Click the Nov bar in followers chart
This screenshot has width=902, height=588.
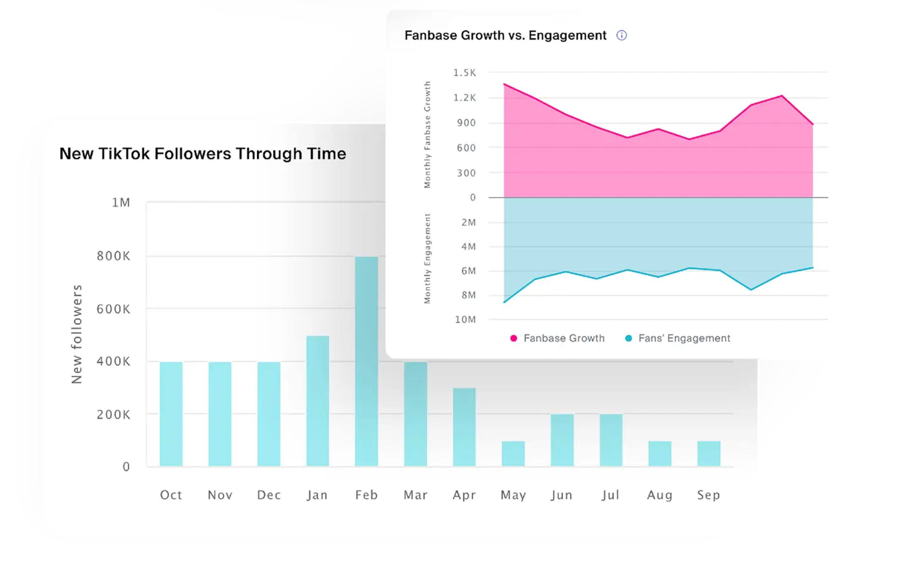220,414
